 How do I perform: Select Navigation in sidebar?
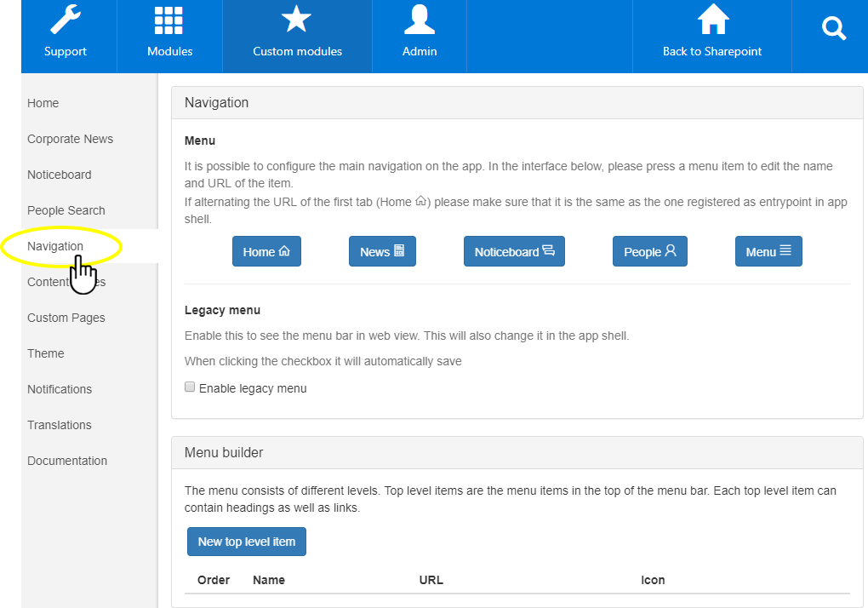click(x=55, y=246)
